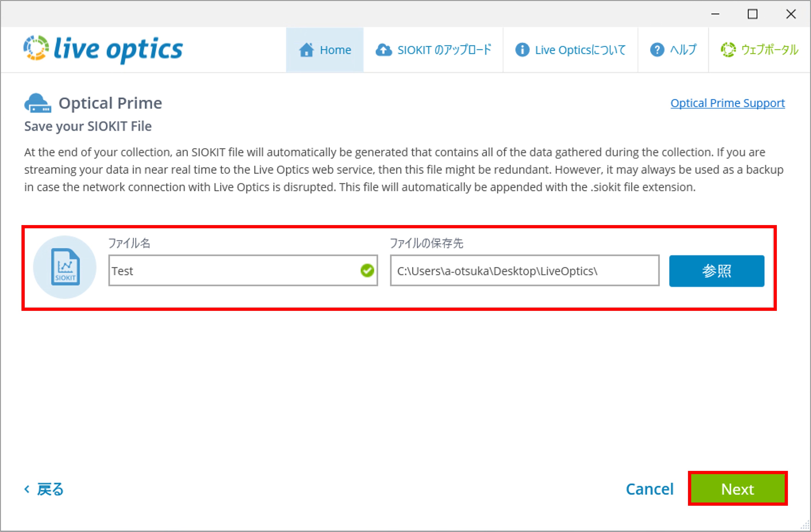Screen dimensions: 811x532
Task: Open SIOKIT のアップロード tab
Action: tap(433, 50)
